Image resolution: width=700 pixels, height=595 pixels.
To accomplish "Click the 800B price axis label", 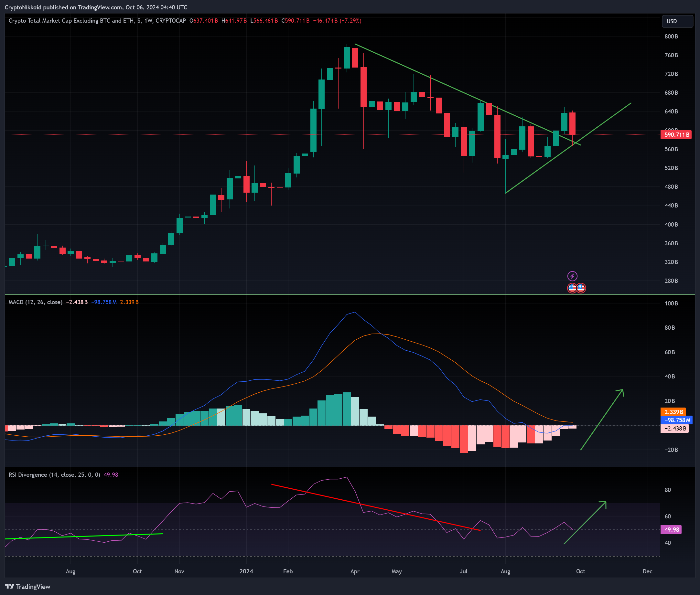I will [671, 37].
